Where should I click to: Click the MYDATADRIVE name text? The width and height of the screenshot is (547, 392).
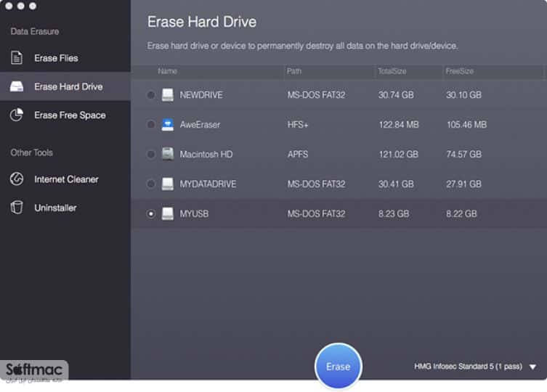point(208,184)
